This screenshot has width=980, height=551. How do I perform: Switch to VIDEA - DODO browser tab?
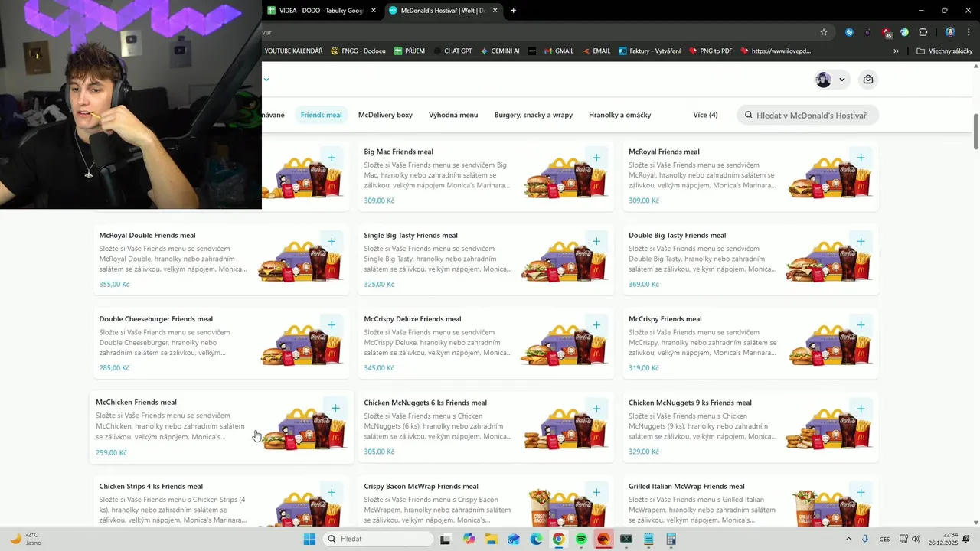322,11
